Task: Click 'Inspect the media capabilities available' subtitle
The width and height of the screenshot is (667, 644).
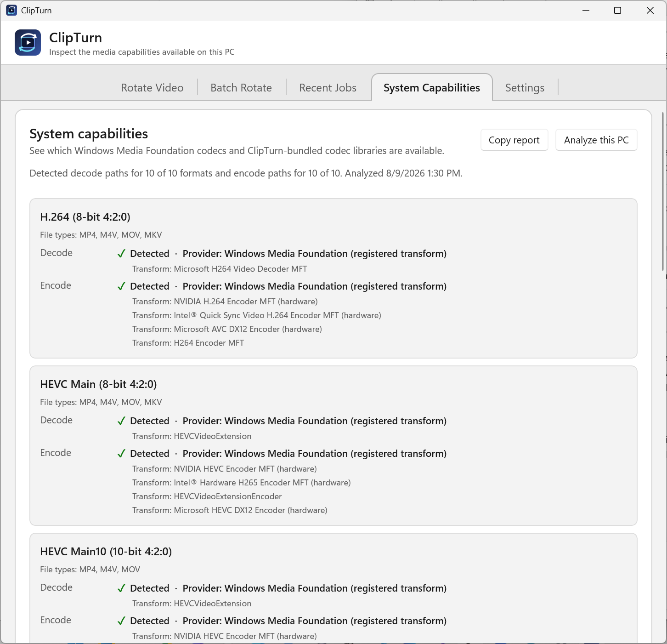Action: 142,52
